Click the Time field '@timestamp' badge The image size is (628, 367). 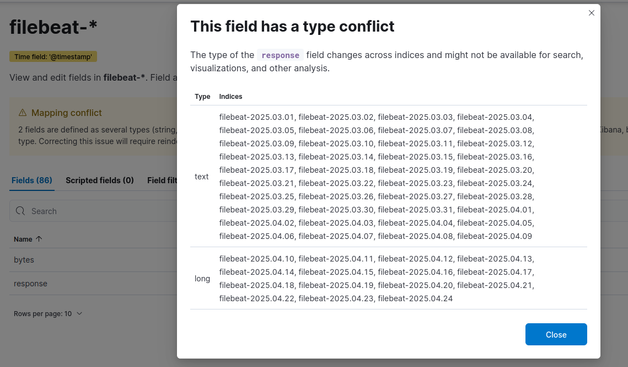click(53, 56)
